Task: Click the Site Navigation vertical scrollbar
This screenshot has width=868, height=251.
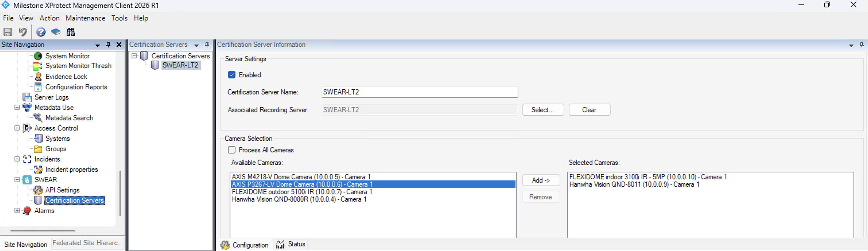Action: [120, 193]
